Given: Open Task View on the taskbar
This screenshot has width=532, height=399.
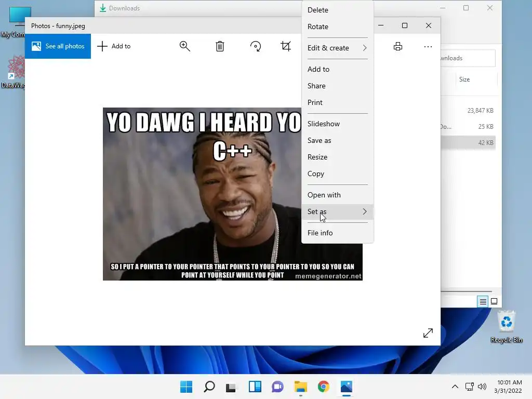Looking at the screenshot, I should click(x=232, y=387).
